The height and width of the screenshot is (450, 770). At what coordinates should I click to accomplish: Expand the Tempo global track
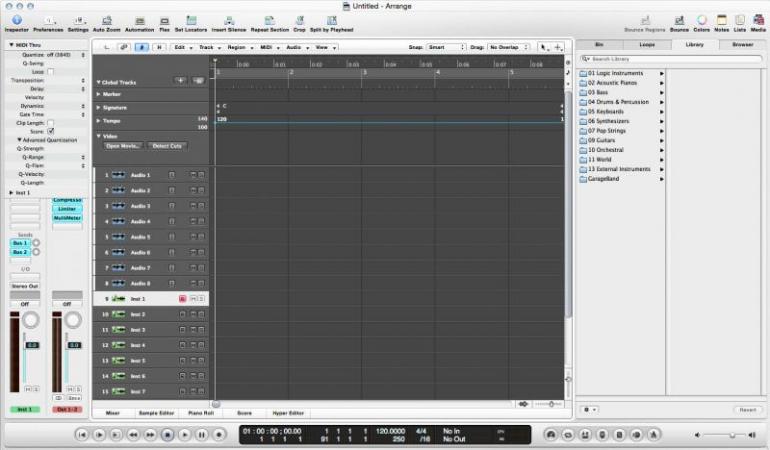98,120
